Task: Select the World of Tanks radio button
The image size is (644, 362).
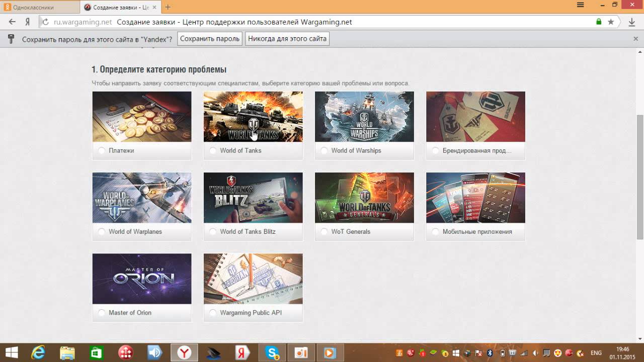Action: pos(213,150)
